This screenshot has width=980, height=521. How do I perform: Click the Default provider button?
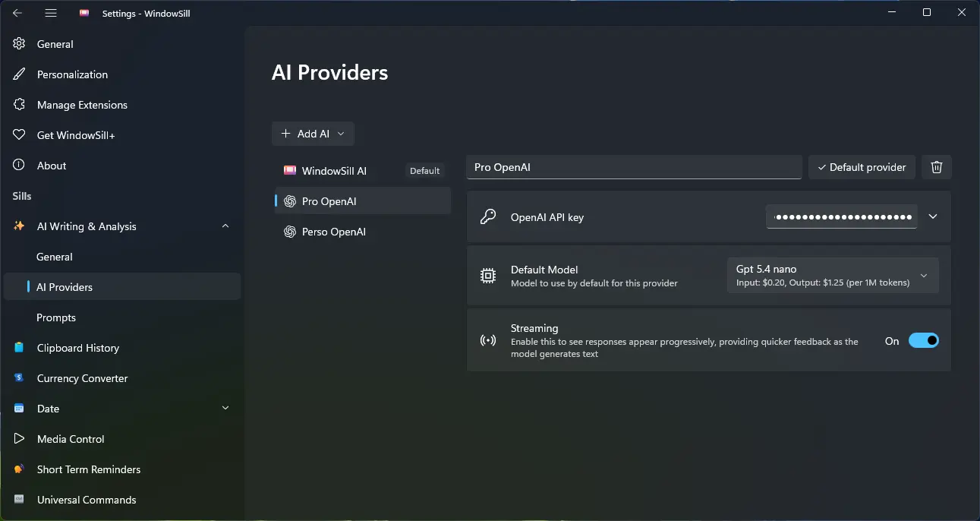click(862, 167)
